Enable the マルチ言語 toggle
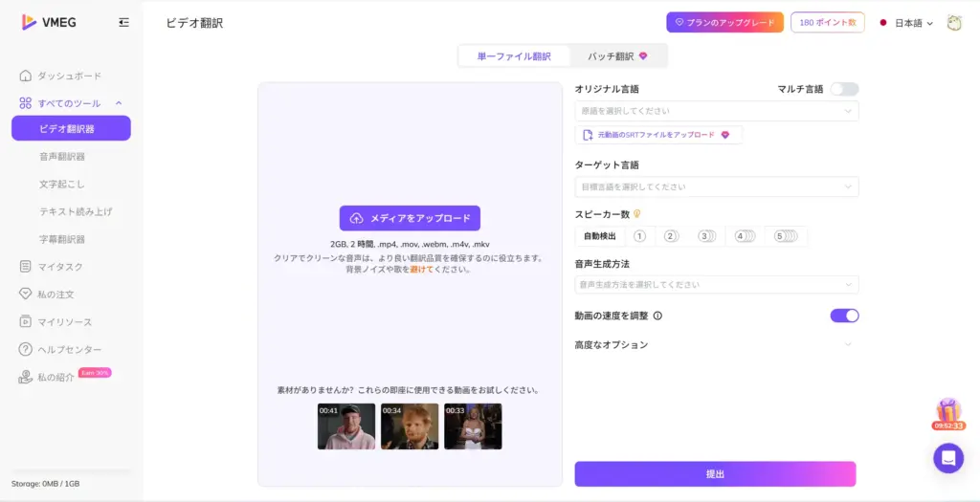This screenshot has height=502, width=980. coord(843,89)
